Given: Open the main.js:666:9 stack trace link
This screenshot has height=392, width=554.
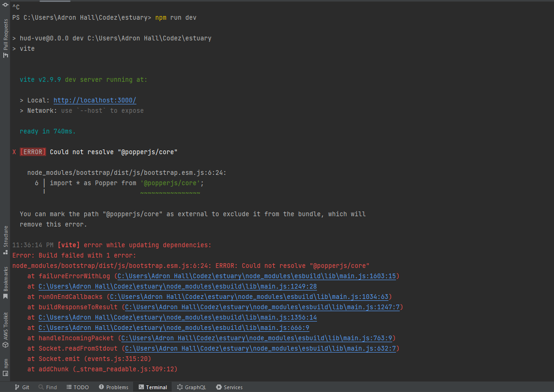Looking at the screenshot, I should point(174,328).
